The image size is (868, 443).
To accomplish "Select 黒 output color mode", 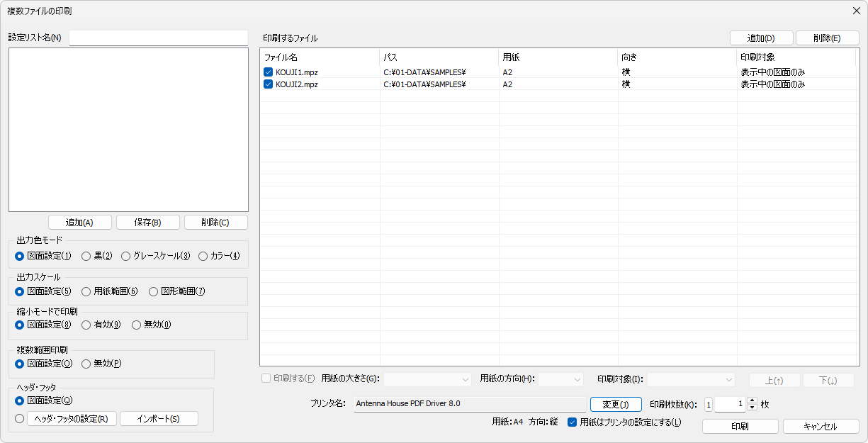I will click(x=86, y=256).
